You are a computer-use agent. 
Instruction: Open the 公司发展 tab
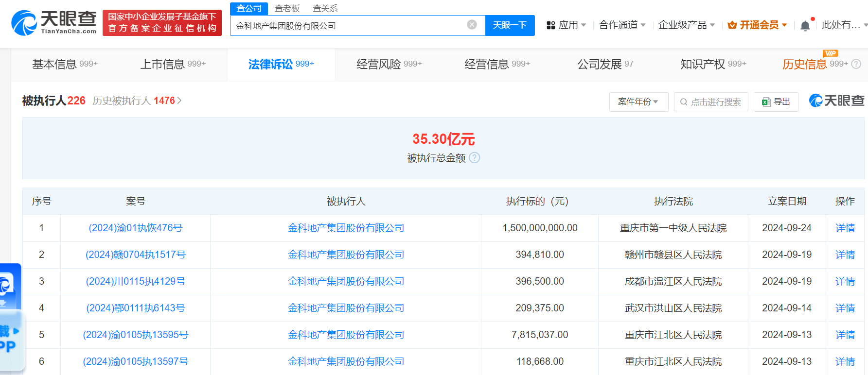tap(605, 64)
